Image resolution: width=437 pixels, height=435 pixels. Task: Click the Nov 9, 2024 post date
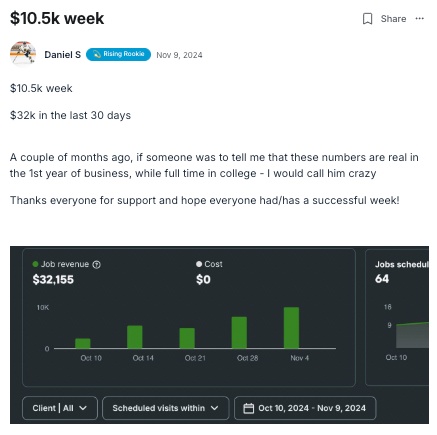pos(179,55)
